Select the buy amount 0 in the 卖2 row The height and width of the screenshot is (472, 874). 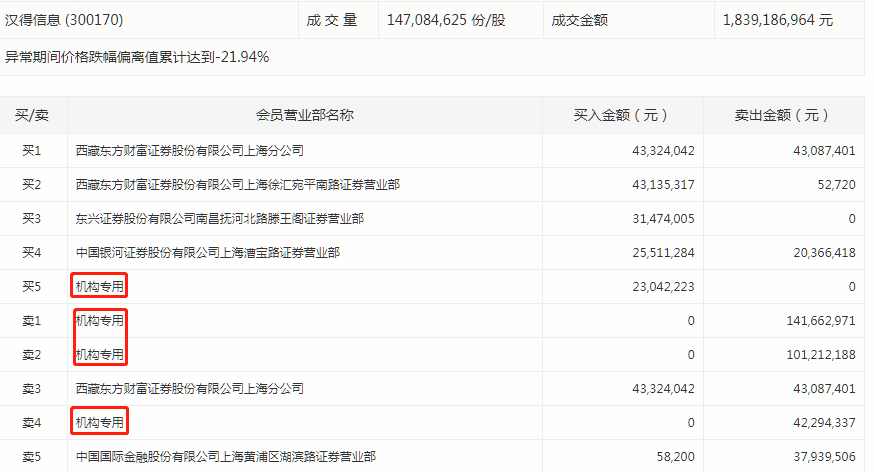691,354
